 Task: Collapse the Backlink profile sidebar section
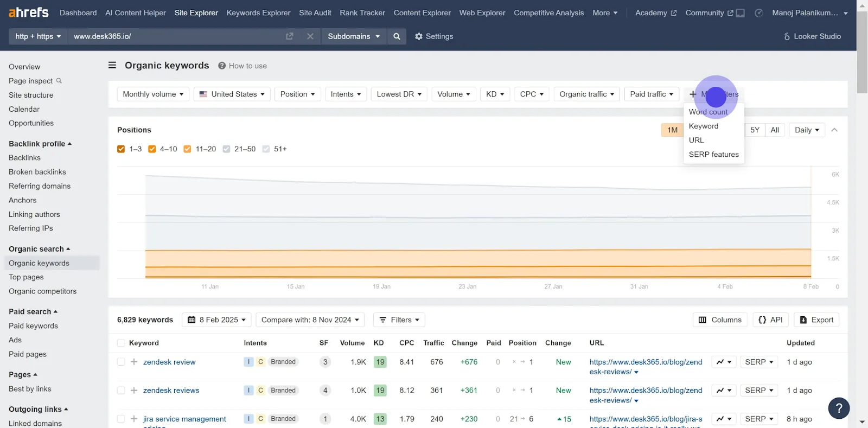pyautogui.click(x=40, y=144)
